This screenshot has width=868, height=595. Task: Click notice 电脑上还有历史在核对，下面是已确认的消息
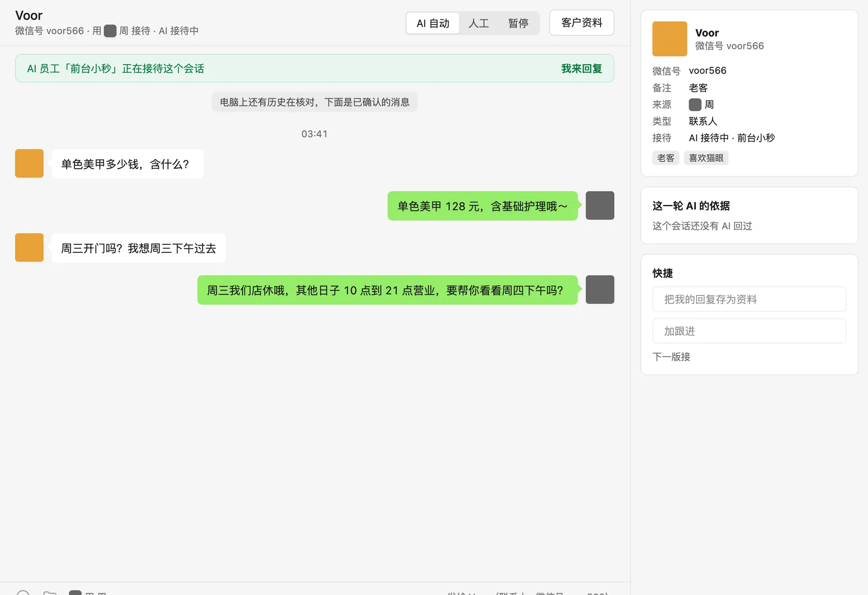tap(315, 102)
